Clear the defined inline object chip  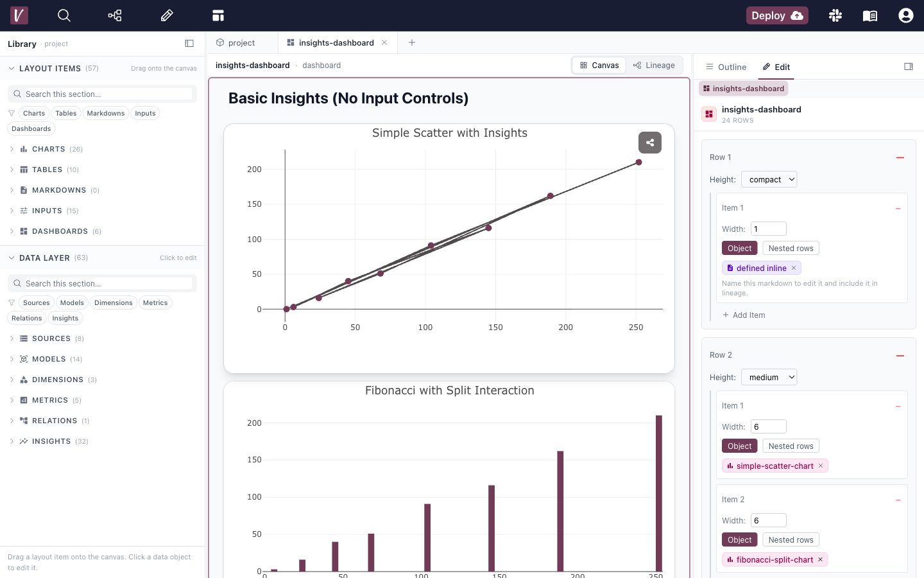794,268
